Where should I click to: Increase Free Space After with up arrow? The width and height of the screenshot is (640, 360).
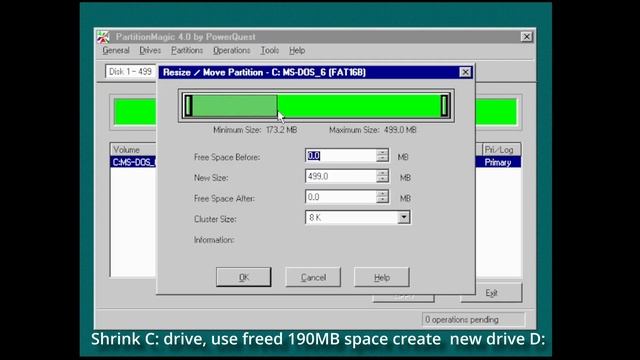(382, 194)
